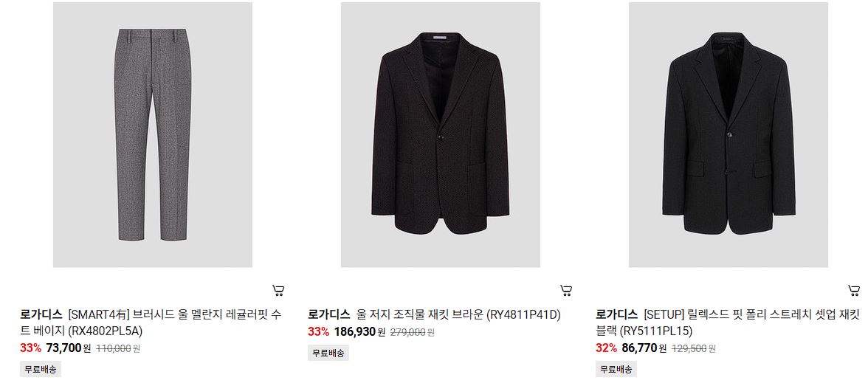Click 로가디스 brand name on trousers item

click(x=41, y=316)
